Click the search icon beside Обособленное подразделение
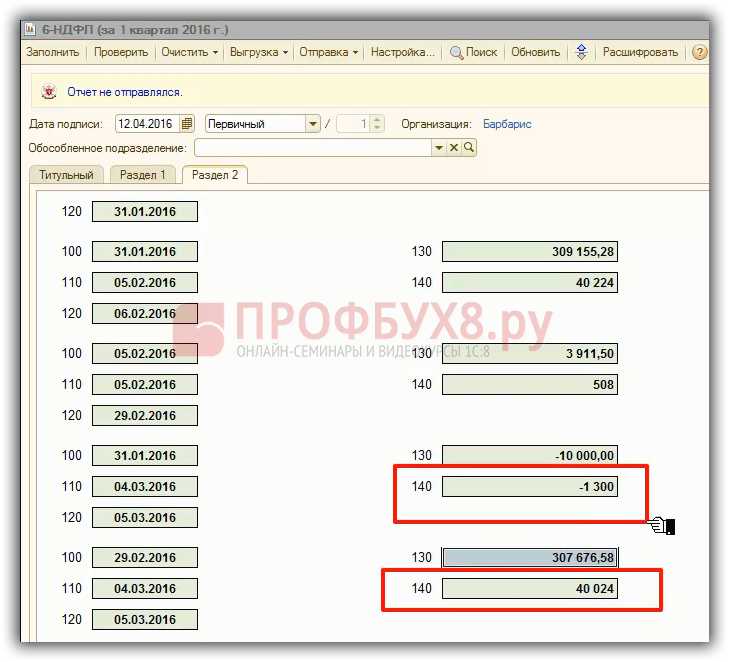Image resolution: width=729 pixels, height=662 pixels. [x=469, y=148]
